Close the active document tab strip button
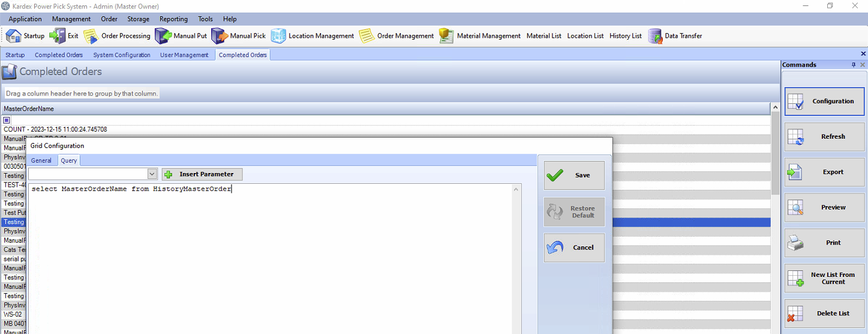 pyautogui.click(x=863, y=54)
